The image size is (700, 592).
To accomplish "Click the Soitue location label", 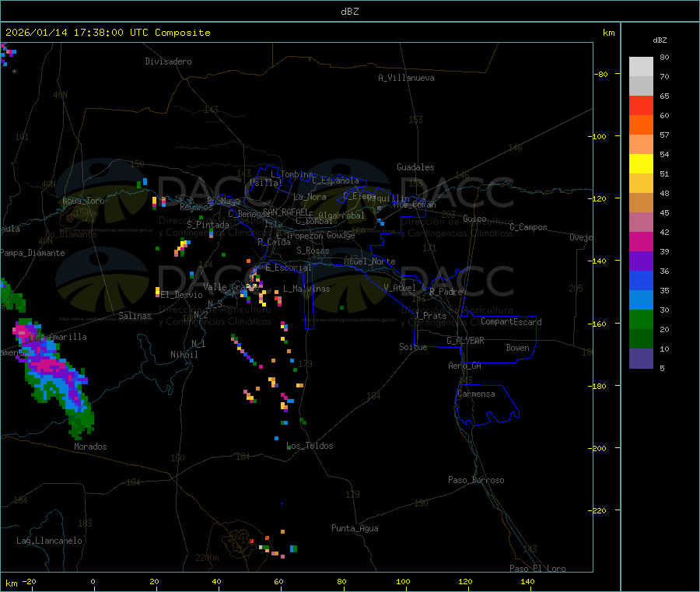I will coord(413,347).
